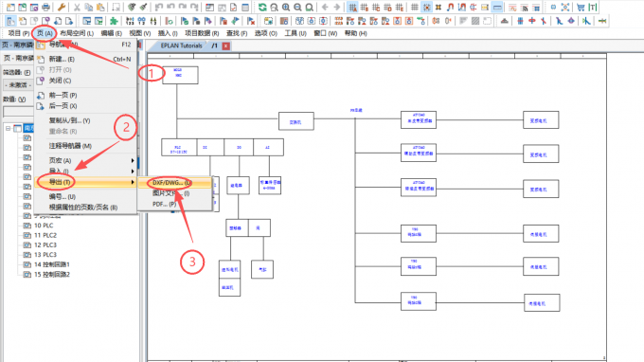Click the scissors Cut icon
This screenshot has height=362, width=644.
pos(77,7)
